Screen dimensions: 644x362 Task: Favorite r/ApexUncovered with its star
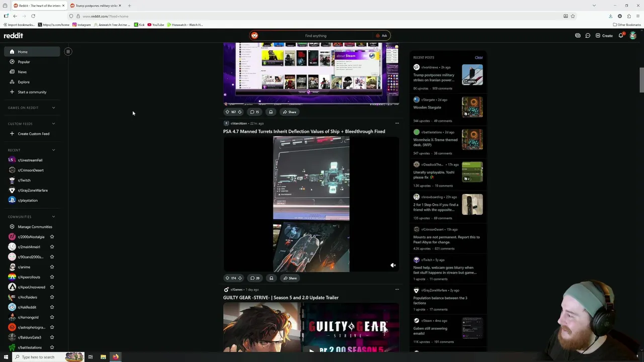coord(52,287)
